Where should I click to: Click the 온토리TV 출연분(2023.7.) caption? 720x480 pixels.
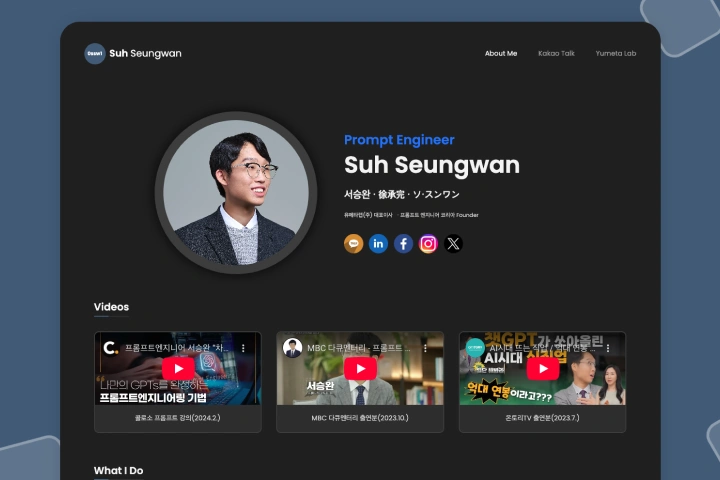542,418
